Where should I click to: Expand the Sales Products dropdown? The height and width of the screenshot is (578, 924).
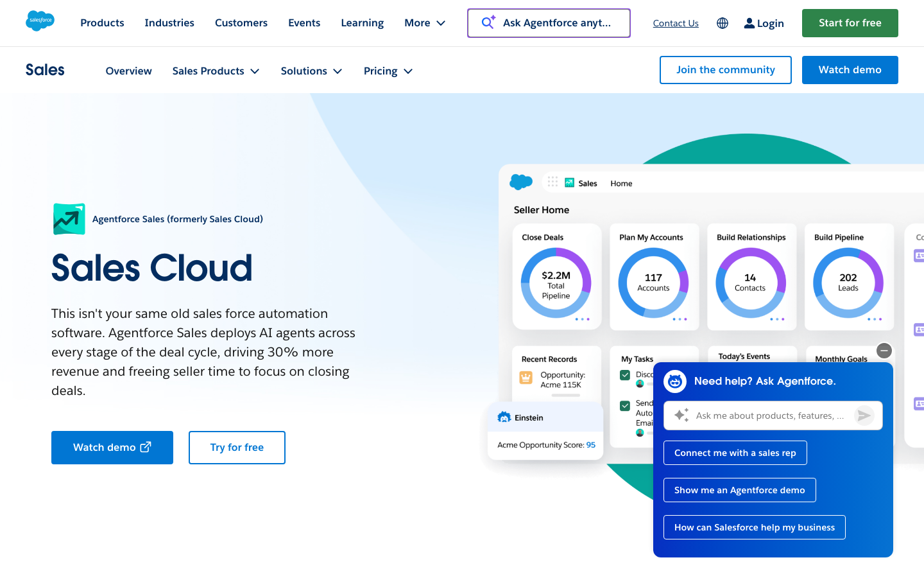(x=216, y=71)
